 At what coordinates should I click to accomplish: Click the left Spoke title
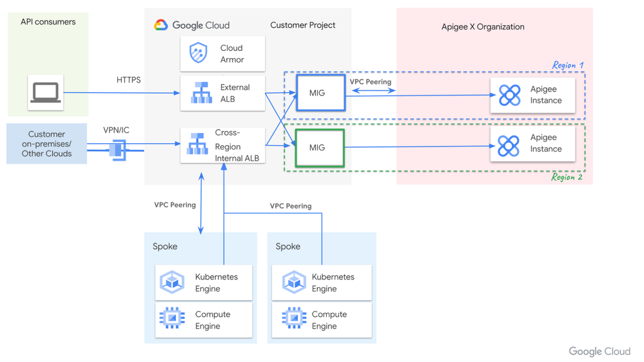[x=165, y=246]
